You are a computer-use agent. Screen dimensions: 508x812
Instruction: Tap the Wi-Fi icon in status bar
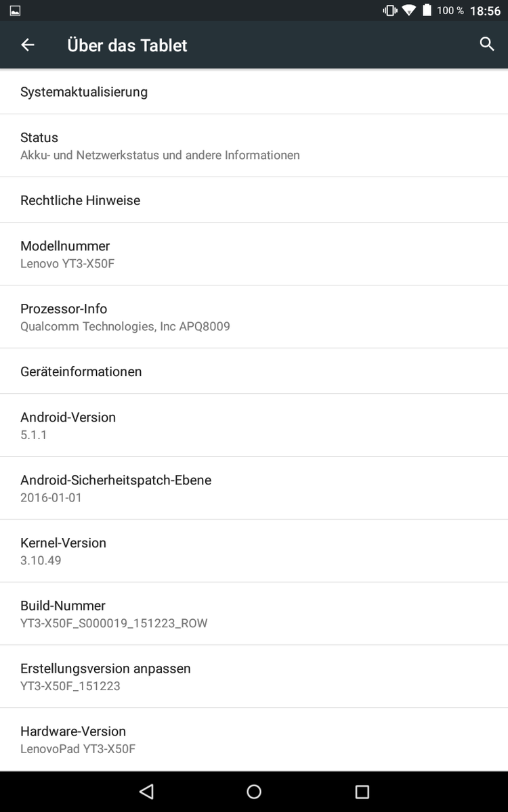pyautogui.click(x=408, y=10)
